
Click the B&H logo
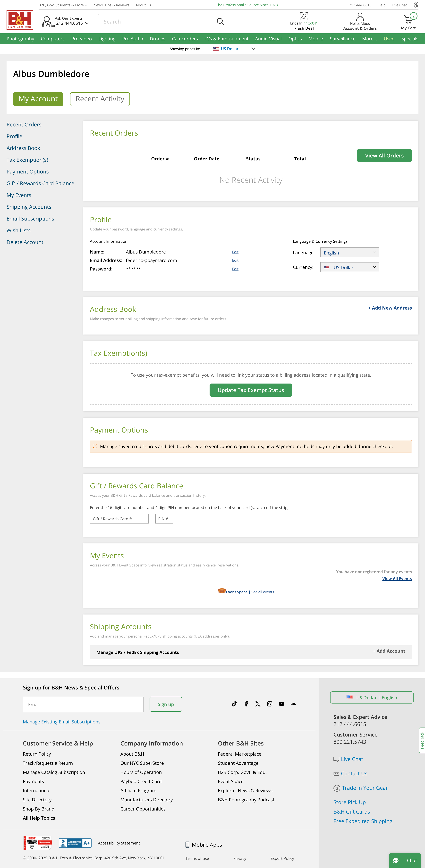tap(20, 20)
